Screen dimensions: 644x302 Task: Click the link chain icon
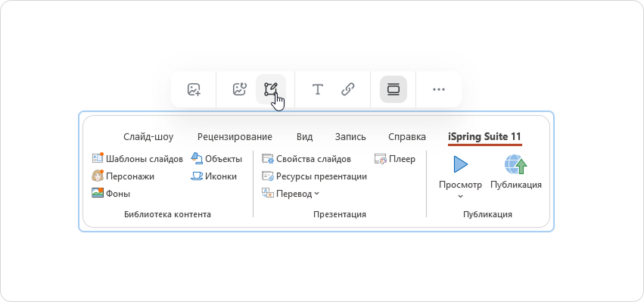[x=348, y=89]
